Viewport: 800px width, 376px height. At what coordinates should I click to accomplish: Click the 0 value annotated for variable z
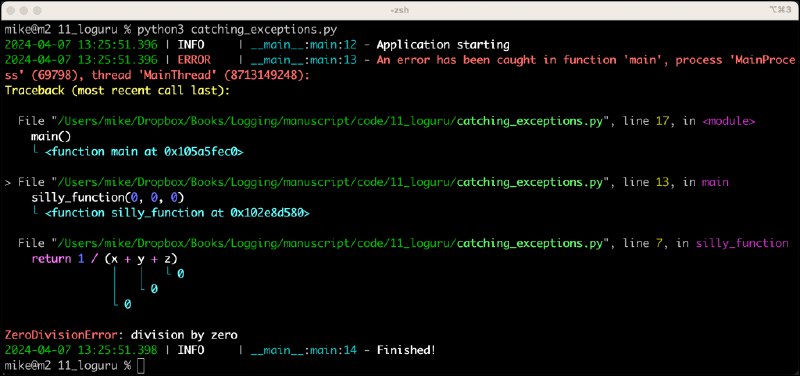[x=181, y=274]
